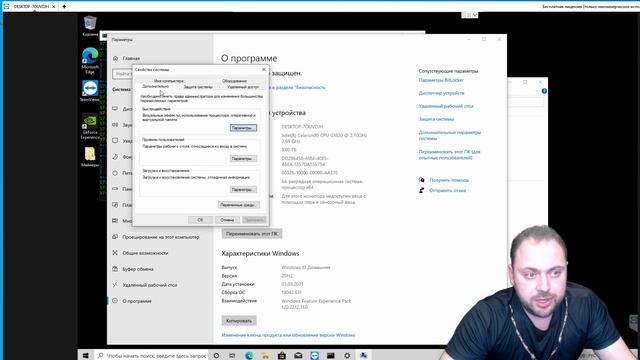Select О программе in Settings sidebar
This screenshot has height=360, width=640.
pyautogui.click(x=137, y=301)
